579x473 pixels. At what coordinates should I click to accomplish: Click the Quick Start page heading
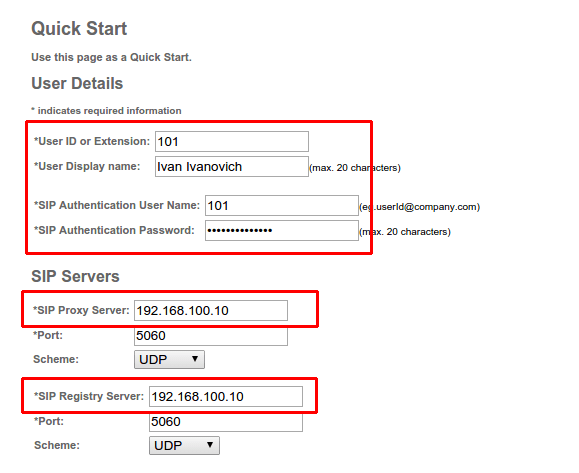79,29
